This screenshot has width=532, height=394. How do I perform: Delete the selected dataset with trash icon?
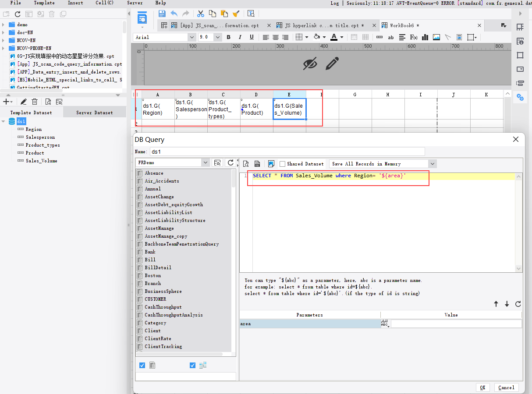coord(35,102)
